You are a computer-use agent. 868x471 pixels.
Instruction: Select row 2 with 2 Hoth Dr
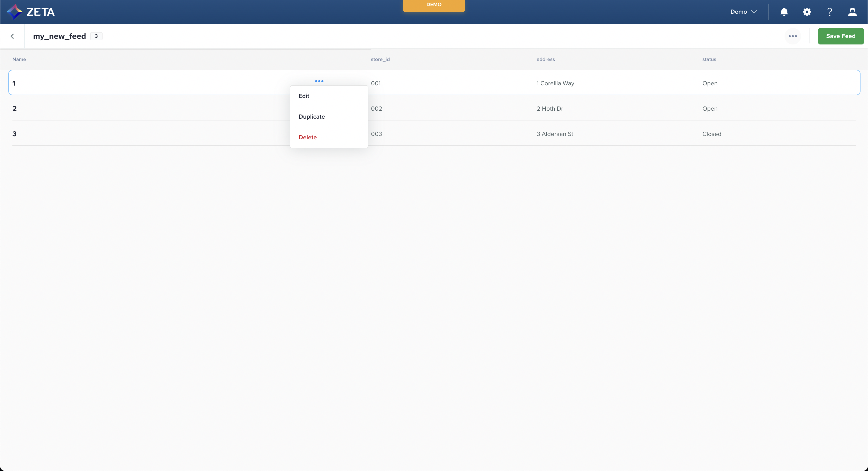549,109
